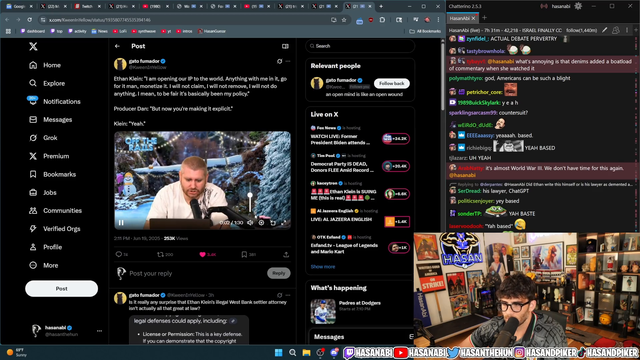Open more options on reply post

288,295
